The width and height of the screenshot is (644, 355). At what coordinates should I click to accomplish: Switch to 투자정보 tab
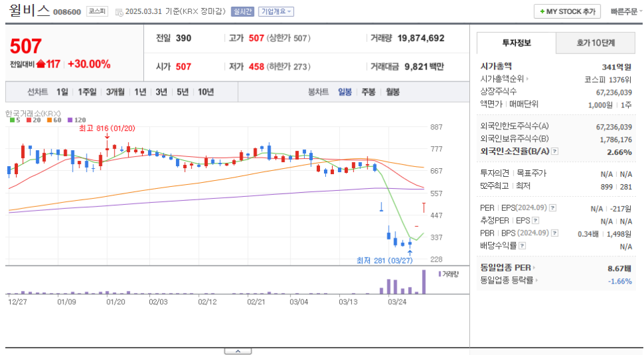coord(516,43)
